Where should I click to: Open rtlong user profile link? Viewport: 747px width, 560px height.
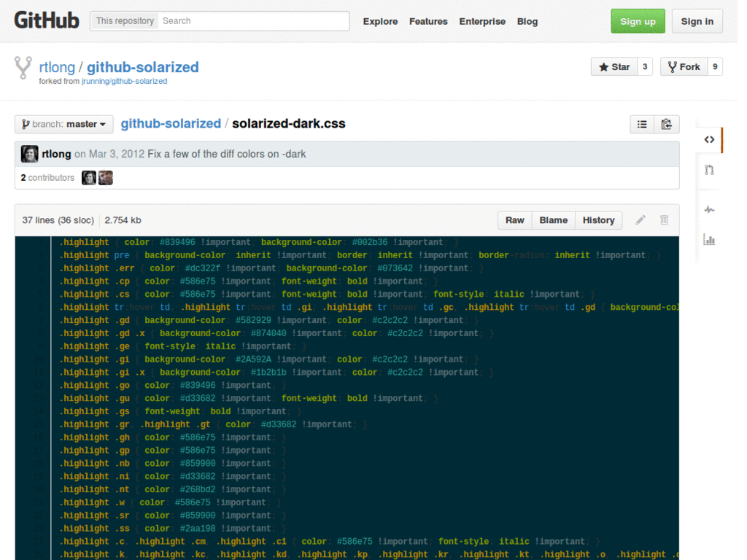pyautogui.click(x=57, y=67)
